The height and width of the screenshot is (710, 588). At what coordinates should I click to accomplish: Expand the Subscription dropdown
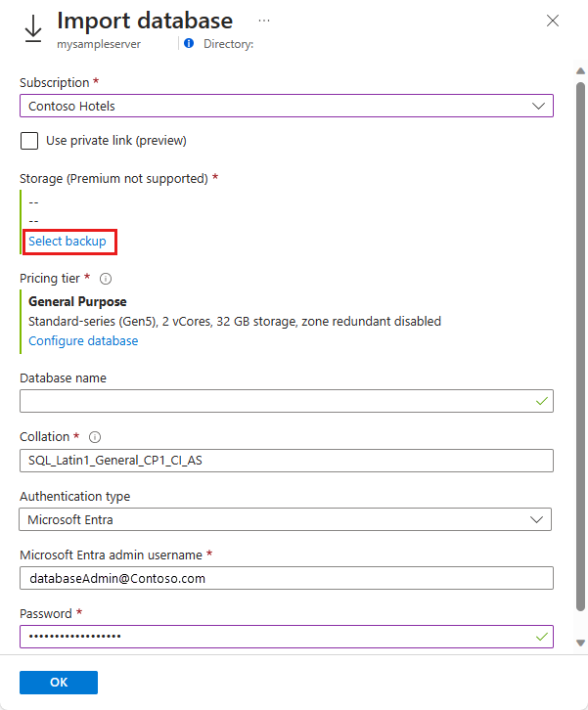pyautogui.click(x=287, y=106)
